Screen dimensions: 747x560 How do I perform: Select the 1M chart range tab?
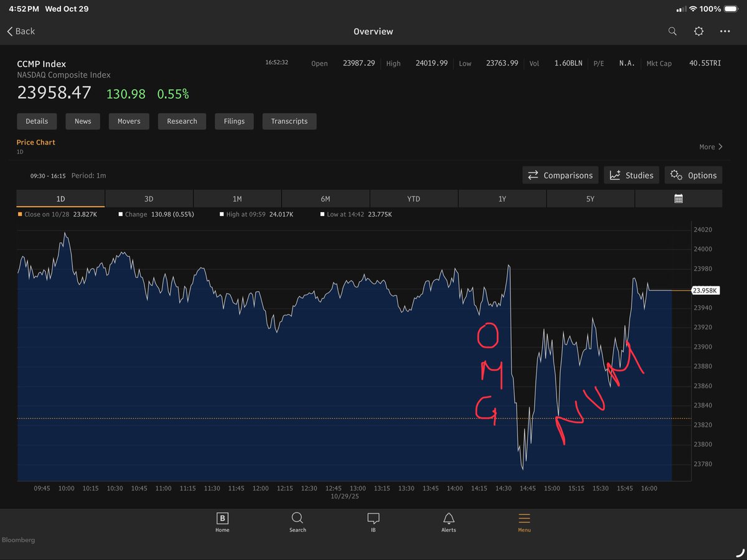(237, 198)
